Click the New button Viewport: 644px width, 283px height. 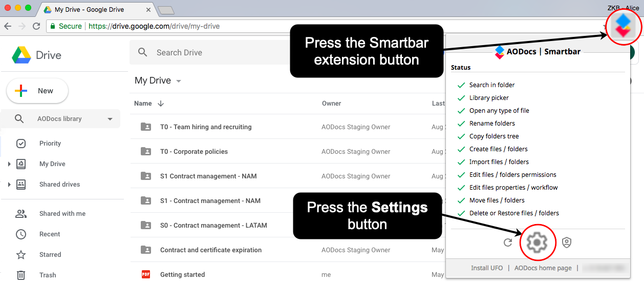[x=37, y=91]
